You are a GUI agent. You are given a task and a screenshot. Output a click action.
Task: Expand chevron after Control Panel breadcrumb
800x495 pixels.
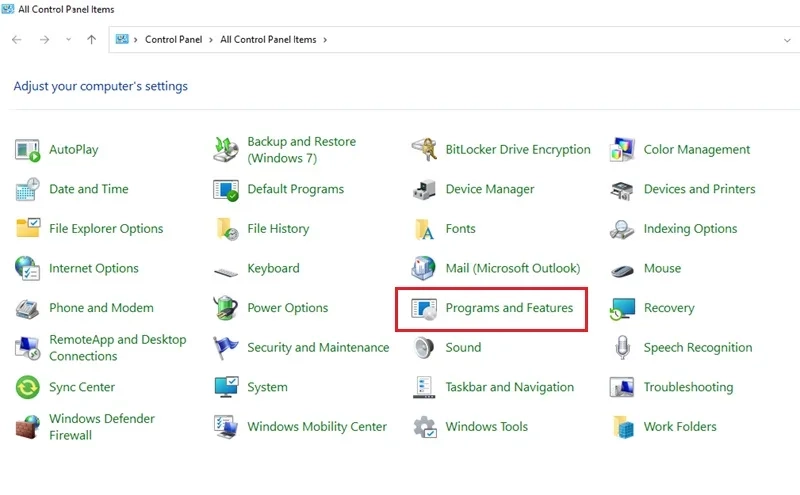click(211, 40)
